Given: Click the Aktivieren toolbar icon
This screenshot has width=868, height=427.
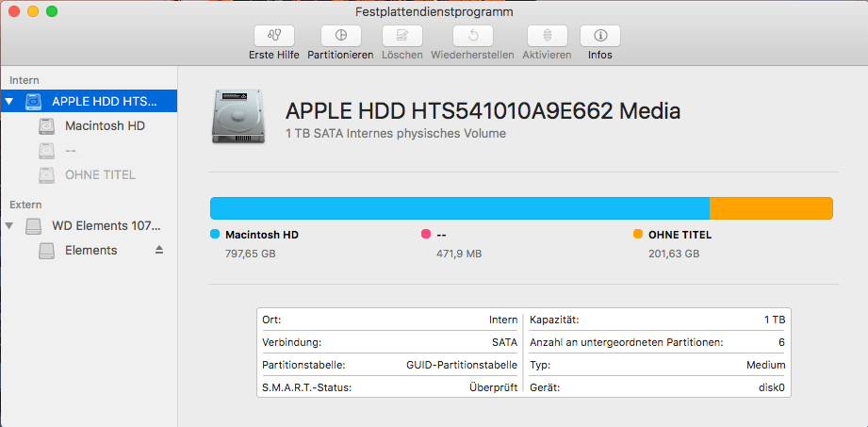Looking at the screenshot, I should coord(548,36).
